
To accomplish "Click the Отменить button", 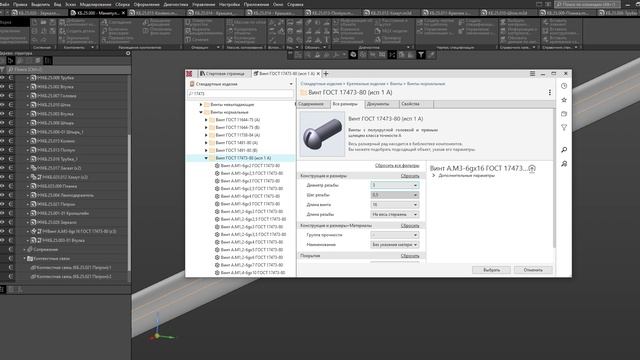I will coord(533,270).
